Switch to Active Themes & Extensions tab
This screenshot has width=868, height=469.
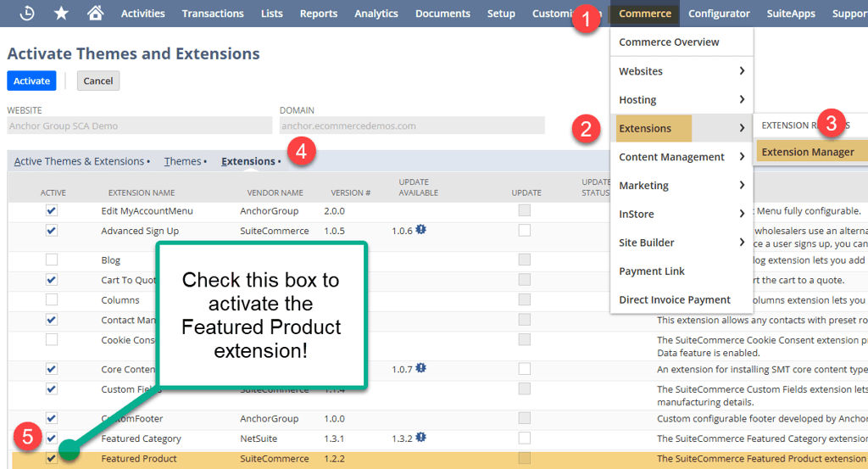coord(79,161)
